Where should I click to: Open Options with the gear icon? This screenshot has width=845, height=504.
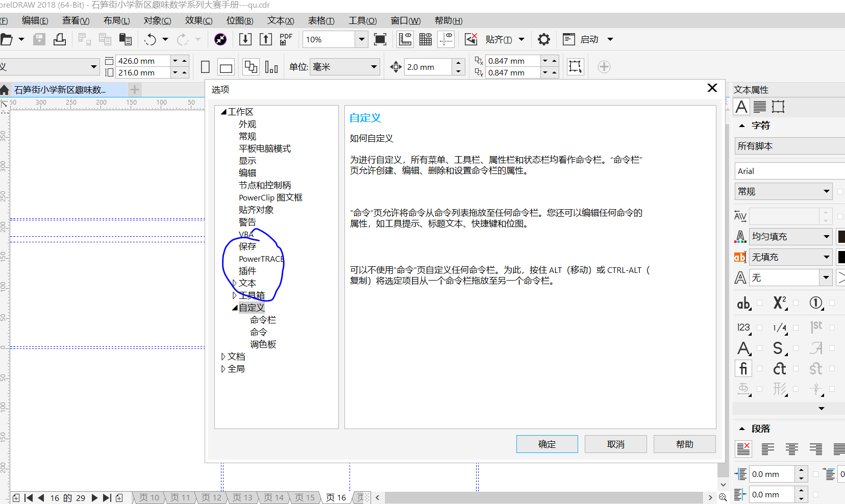click(x=544, y=39)
